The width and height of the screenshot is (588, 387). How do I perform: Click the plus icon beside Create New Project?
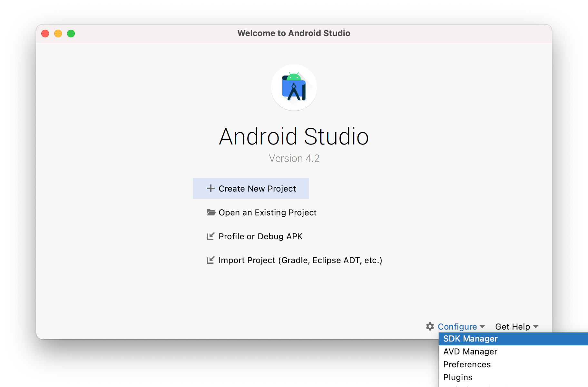coord(211,188)
